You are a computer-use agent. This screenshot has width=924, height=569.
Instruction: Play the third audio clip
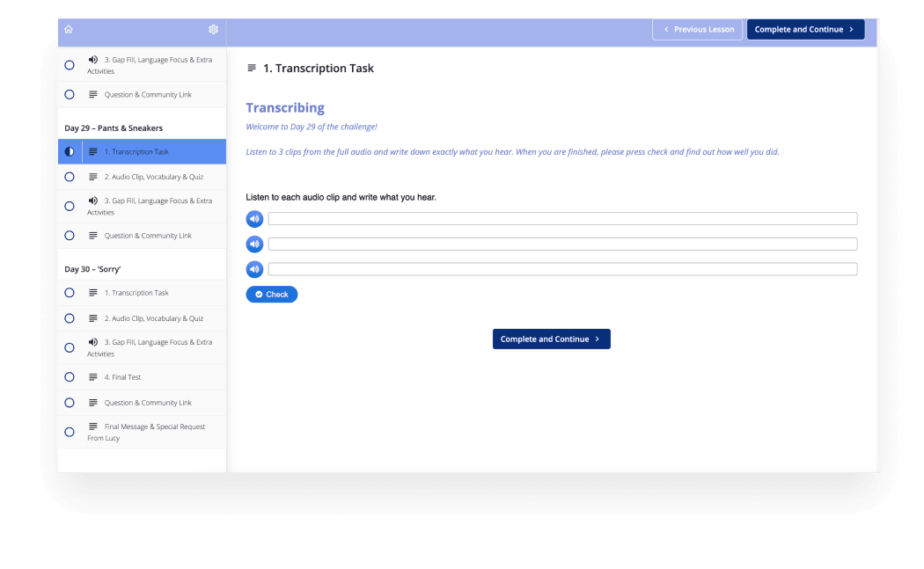point(254,269)
